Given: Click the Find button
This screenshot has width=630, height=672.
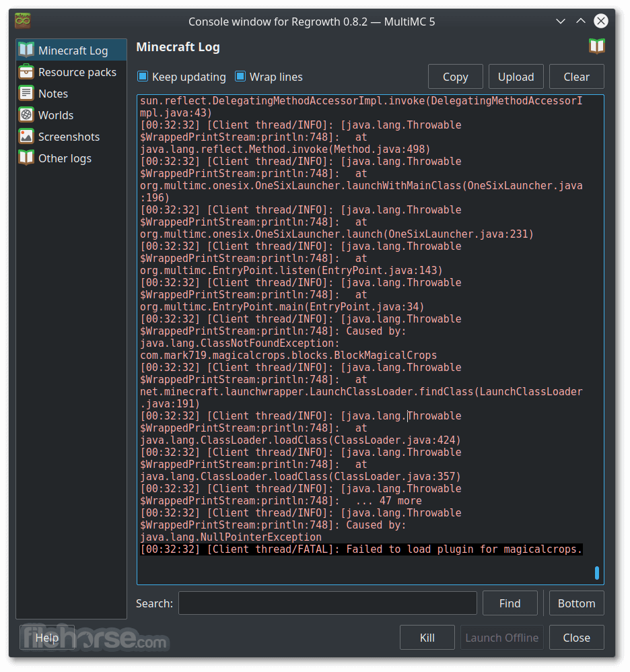Looking at the screenshot, I should (510, 603).
